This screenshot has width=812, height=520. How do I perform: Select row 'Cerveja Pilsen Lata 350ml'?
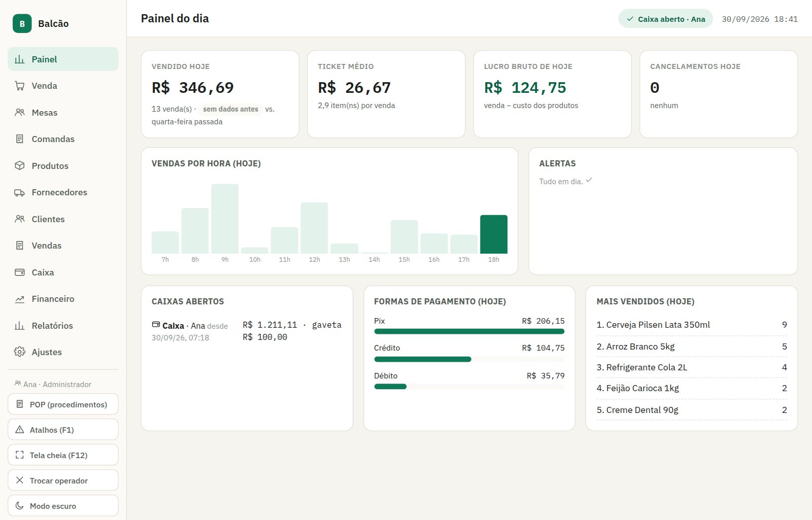pyautogui.click(x=692, y=325)
